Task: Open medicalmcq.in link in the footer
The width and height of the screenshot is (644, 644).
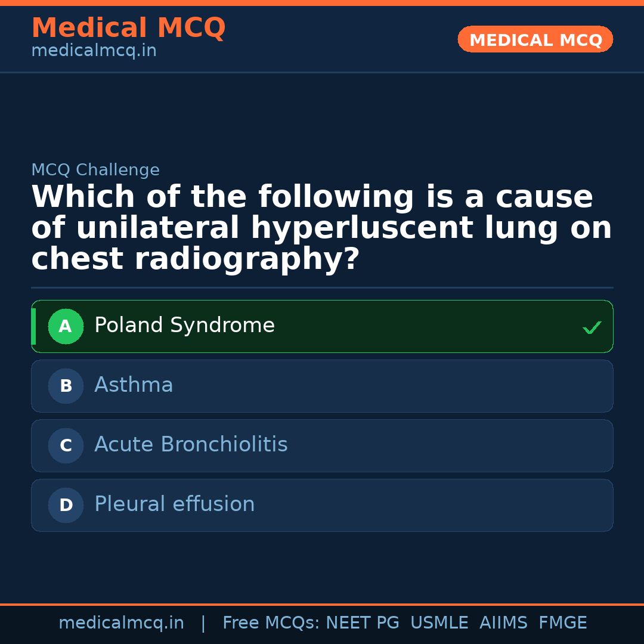Action: point(121,623)
